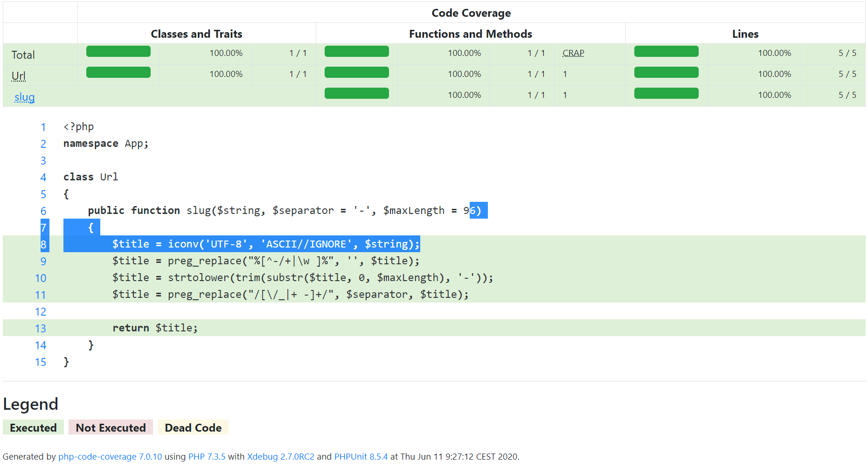868x468 pixels.
Task: Click the Executed legend swatch
Action: pyautogui.click(x=33, y=427)
